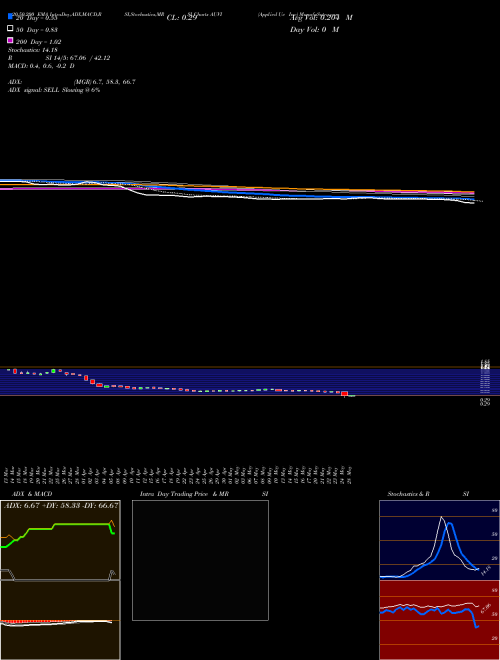
Task: Click the 'MACD: 0.4, 0.6, -0.2 D' line
Action: click(x=41, y=66)
